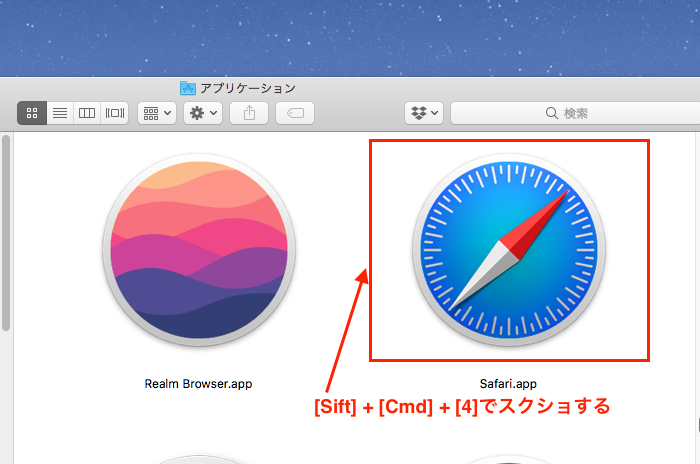
Task: Open the gear Action menu
Action: pos(203,113)
